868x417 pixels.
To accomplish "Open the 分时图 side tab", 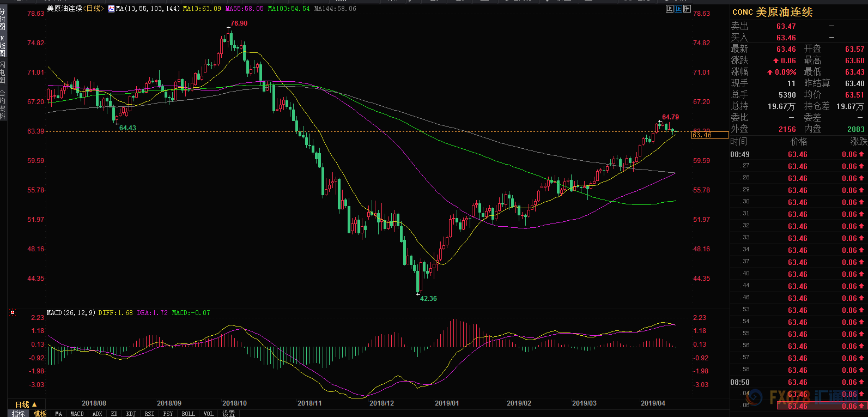I will point(3,19).
